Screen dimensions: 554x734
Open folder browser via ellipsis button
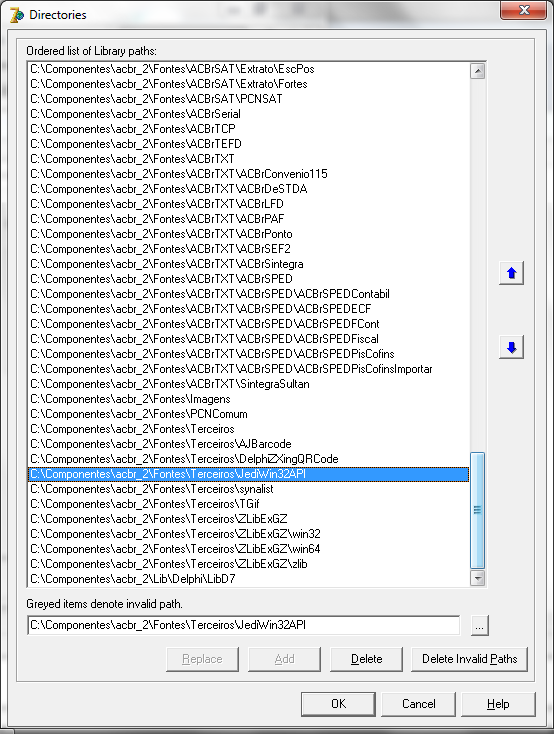pos(479,625)
